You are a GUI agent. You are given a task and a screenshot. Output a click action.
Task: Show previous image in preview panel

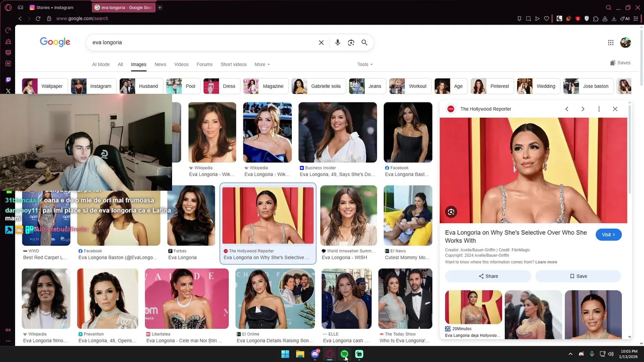tap(567, 109)
